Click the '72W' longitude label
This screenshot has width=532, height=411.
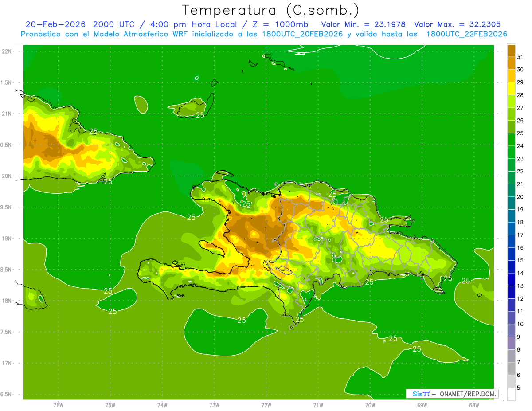266,405
